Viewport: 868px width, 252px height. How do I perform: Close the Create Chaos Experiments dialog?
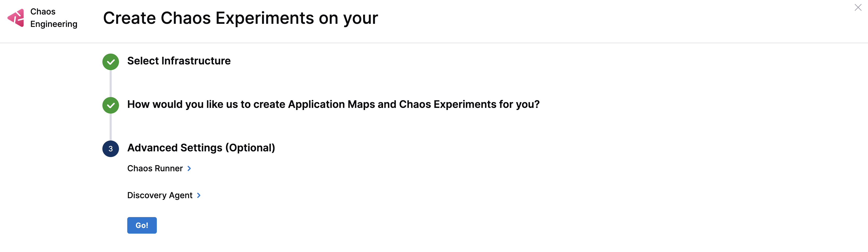tap(858, 8)
